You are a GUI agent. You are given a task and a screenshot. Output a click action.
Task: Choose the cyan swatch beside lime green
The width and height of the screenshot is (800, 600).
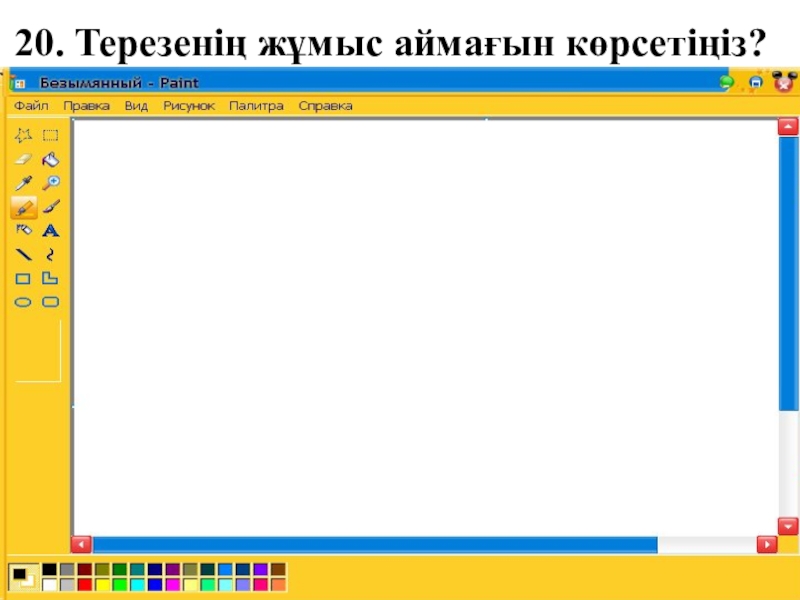click(137, 584)
